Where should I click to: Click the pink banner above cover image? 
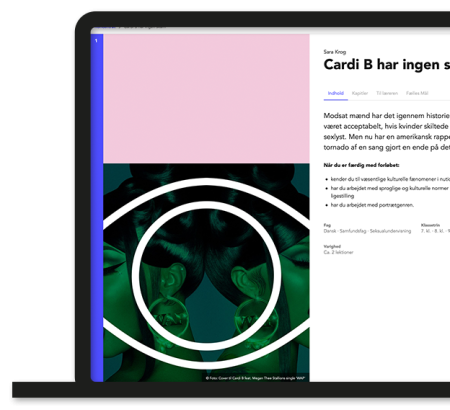206,99
